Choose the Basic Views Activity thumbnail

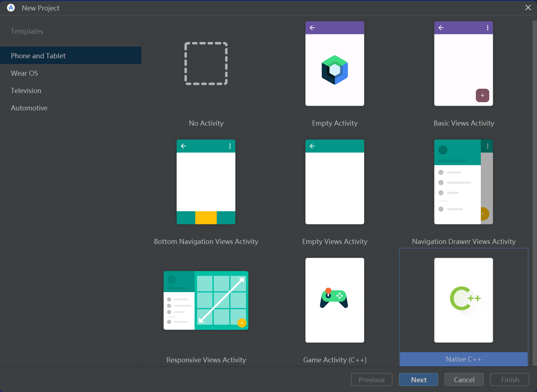tap(463, 64)
